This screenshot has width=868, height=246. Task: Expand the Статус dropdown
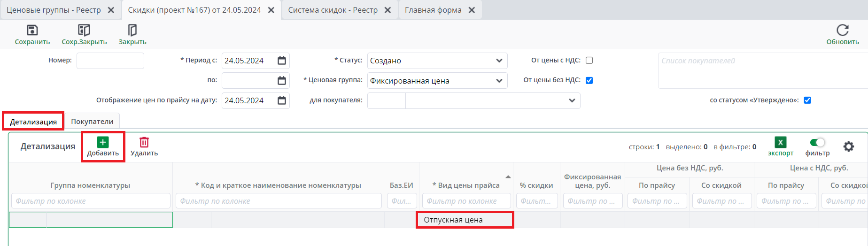[x=499, y=61]
